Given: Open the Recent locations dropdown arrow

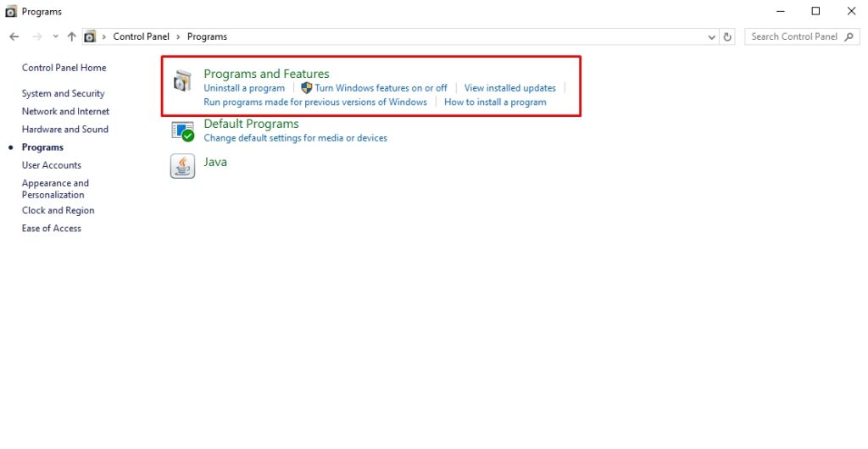Looking at the screenshot, I should pyautogui.click(x=55, y=36).
